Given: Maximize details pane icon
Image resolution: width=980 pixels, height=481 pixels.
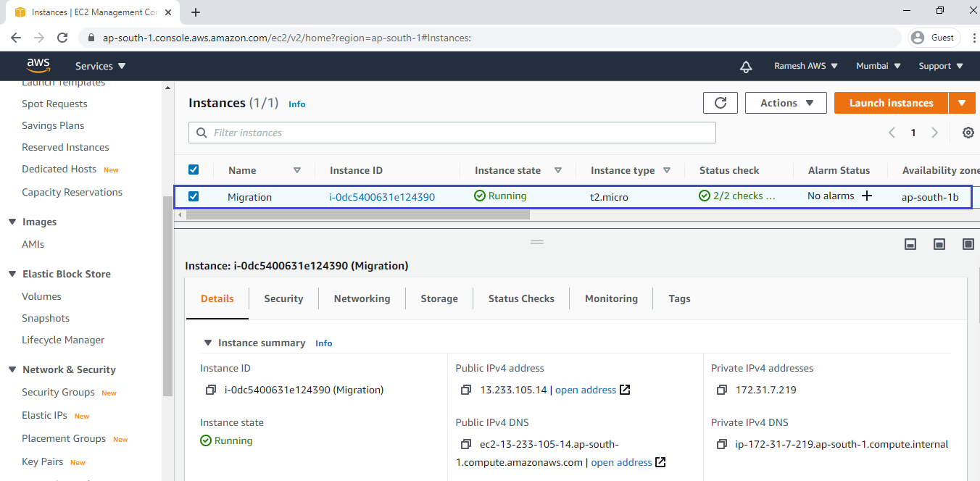Looking at the screenshot, I should [x=968, y=245].
